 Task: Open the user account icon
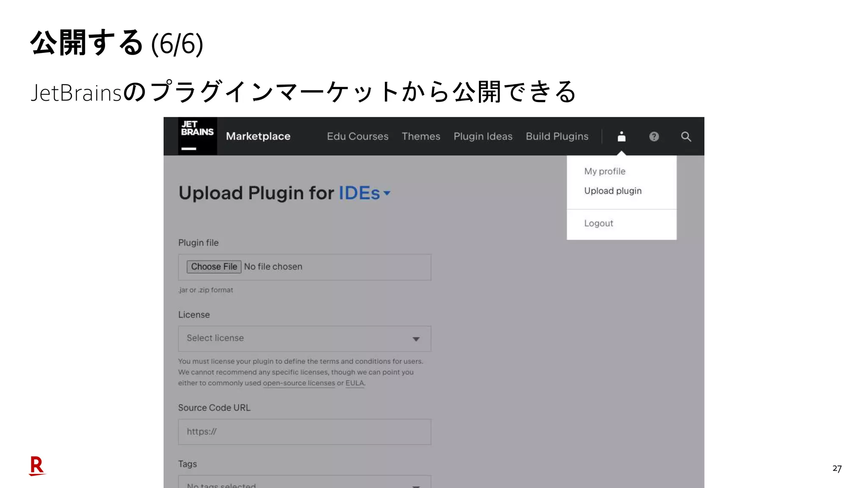point(621,136)
